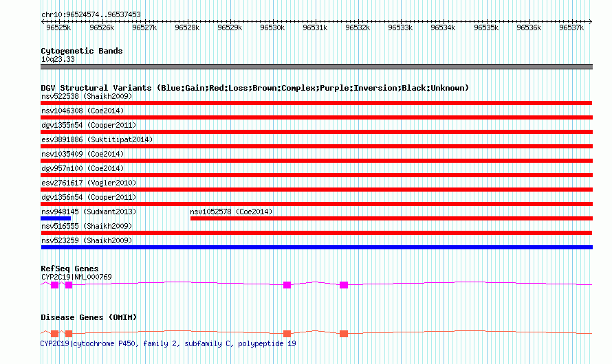Image resolution: width=612 pixels, height=364 pixels.
Task: Open variant nsv1052578 (Coe2014) label
Action: click(231, 212)
